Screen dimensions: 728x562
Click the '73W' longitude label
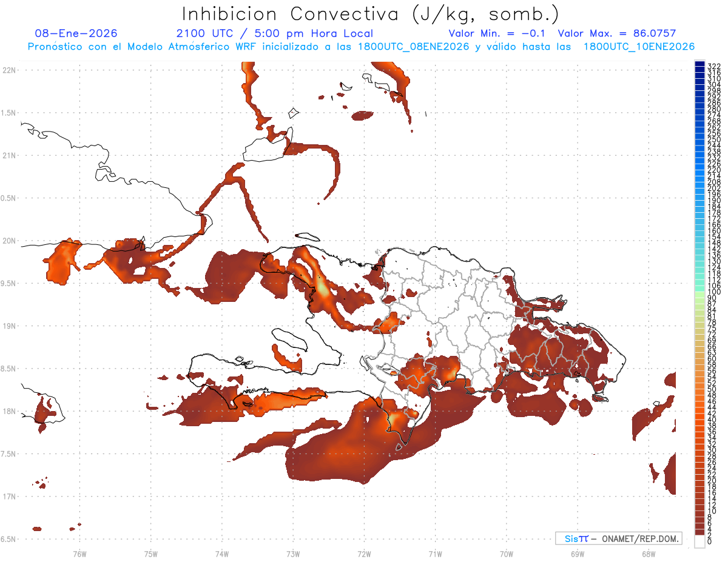click(x=293, y=554)
